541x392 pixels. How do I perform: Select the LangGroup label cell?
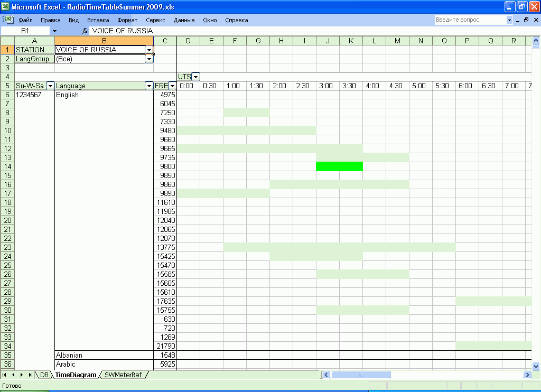[x=34, y=59]
